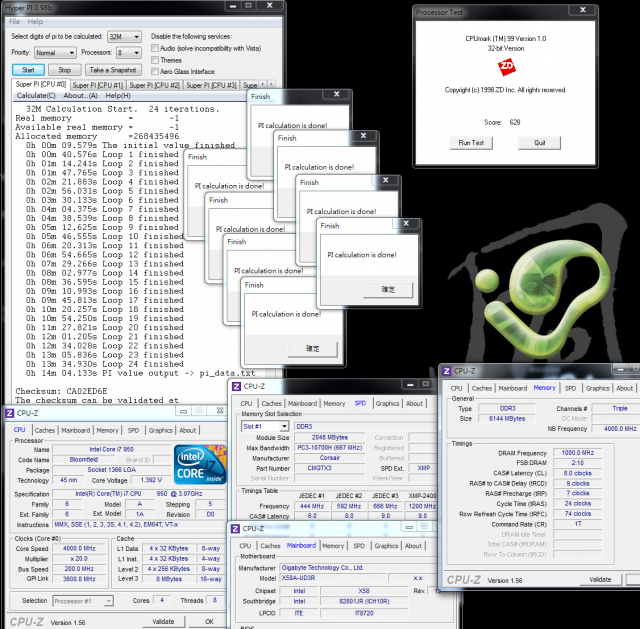The image size is (640, 629).
Task: Minimize the Hyper PI window
Action: point(232,6)
